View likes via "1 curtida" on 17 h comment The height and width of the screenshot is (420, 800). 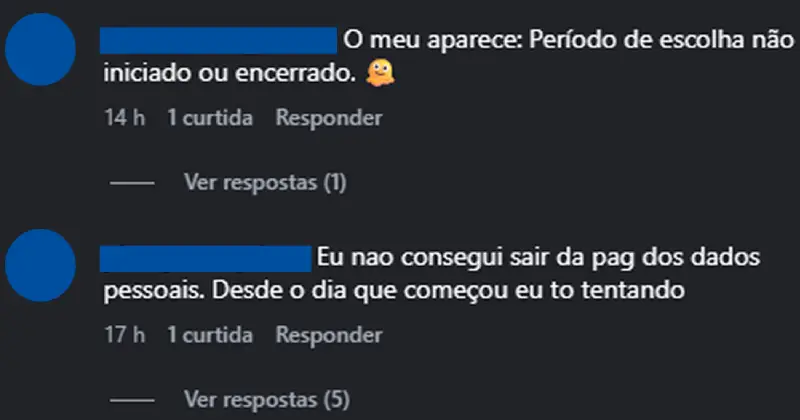(x=211, y=334)
